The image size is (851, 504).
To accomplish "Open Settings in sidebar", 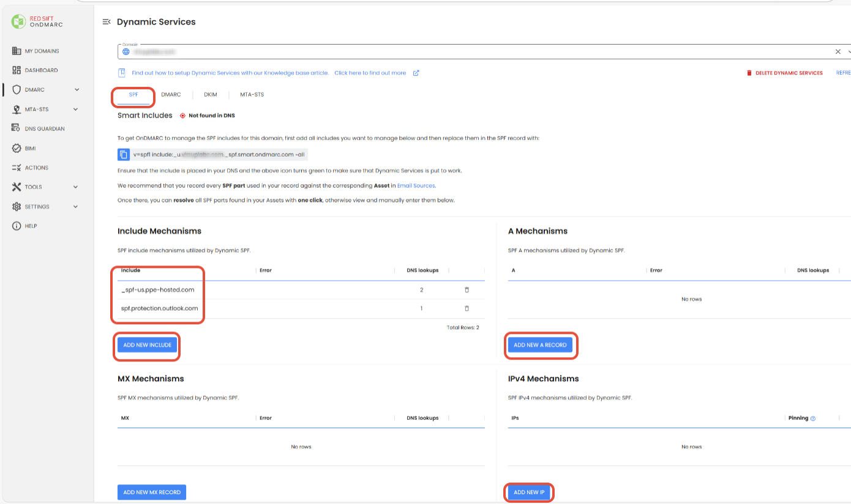I will tap(37, 207).
